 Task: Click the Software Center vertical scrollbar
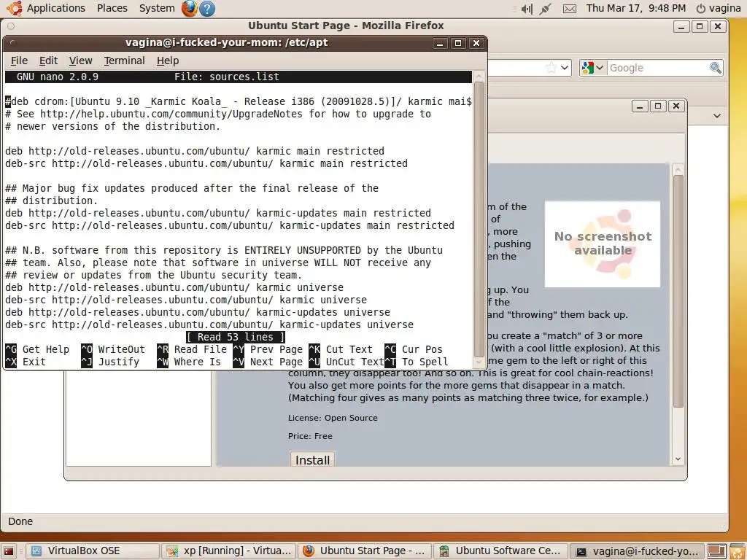click(x=678, y=290)
